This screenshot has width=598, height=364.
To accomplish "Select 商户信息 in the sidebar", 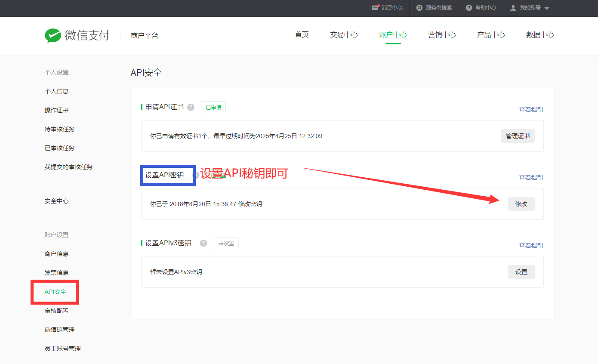I will (x=56, y=254).
